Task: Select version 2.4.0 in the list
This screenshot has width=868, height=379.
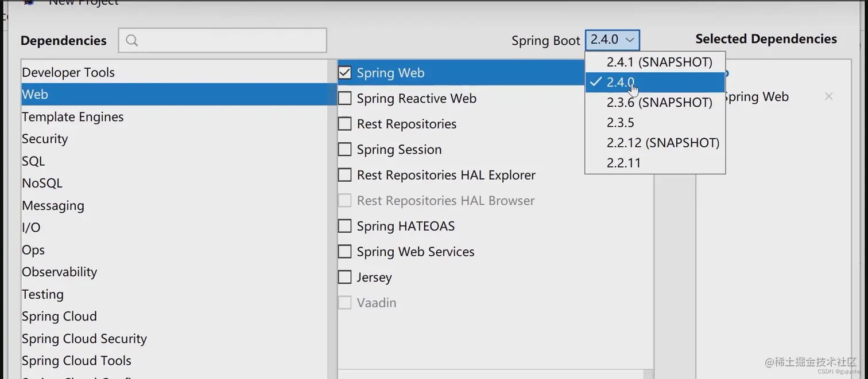Action: [x=655, y=82]
